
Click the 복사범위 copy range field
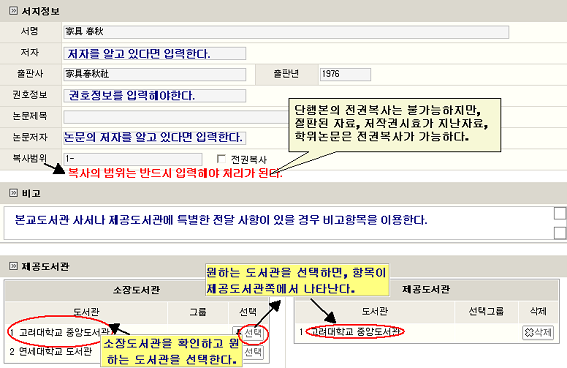tap(133, 159)
